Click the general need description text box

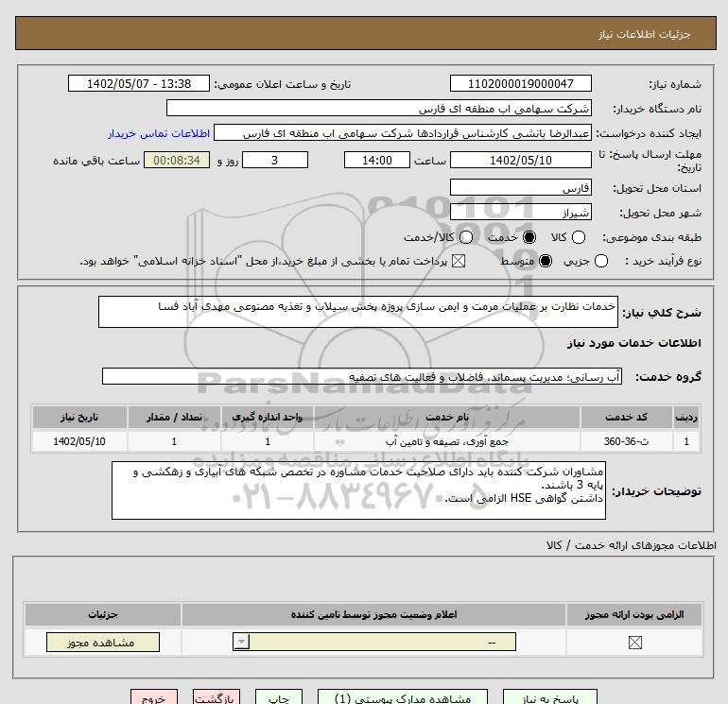pyautogui.click(x=358, y=312)
